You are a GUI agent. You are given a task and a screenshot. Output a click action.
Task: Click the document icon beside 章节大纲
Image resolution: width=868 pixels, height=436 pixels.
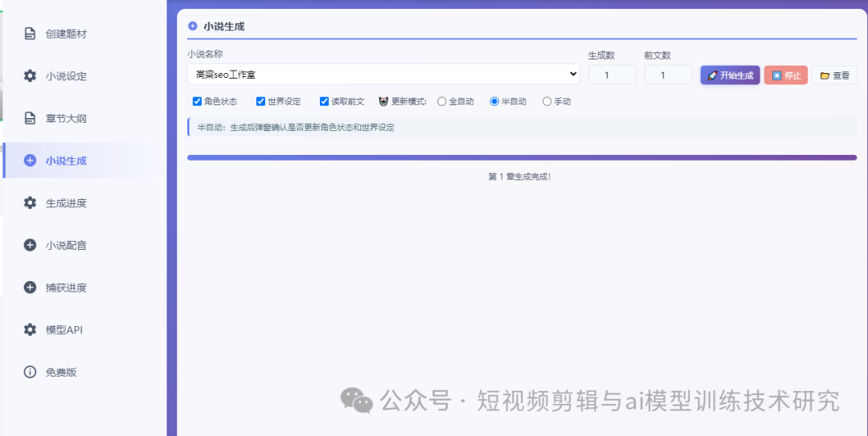coord(30,118)
